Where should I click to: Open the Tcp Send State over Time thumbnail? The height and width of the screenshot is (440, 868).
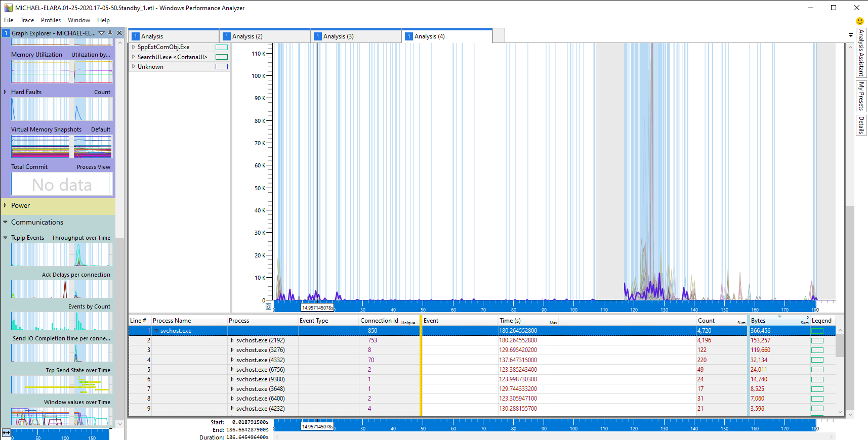(x=61, y=384)
